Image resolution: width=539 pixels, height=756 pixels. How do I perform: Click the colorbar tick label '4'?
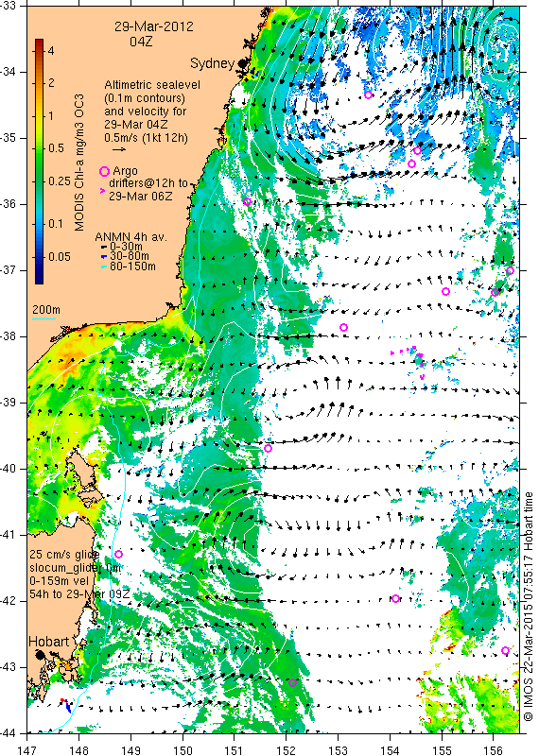pos(51,51)
